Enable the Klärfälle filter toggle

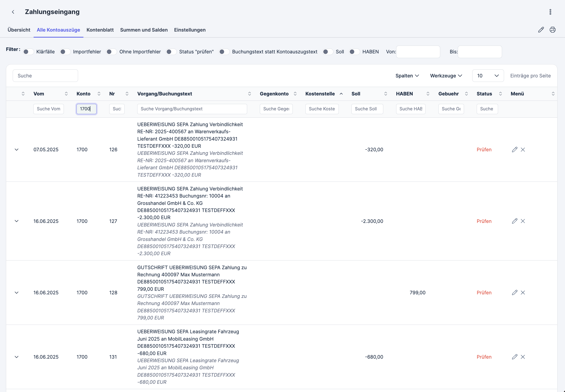[x=28, y=52]
